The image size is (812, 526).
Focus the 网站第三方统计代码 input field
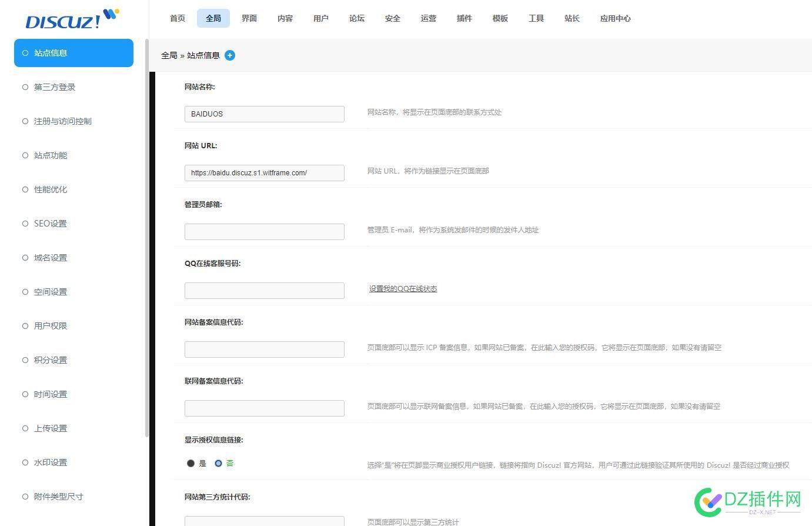[265, 521]
